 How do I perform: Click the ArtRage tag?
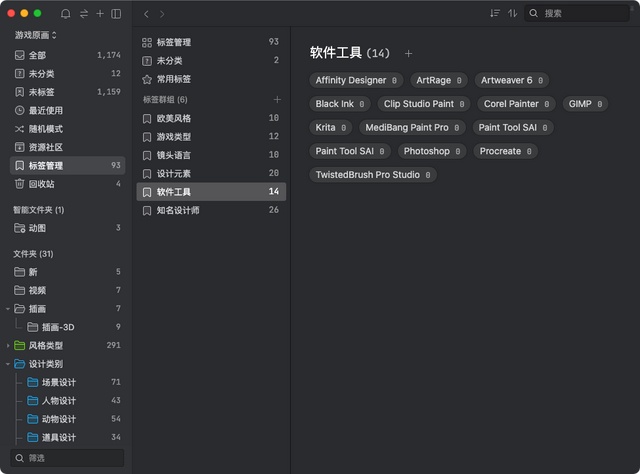pyautogui.click(x=439, y=80)
